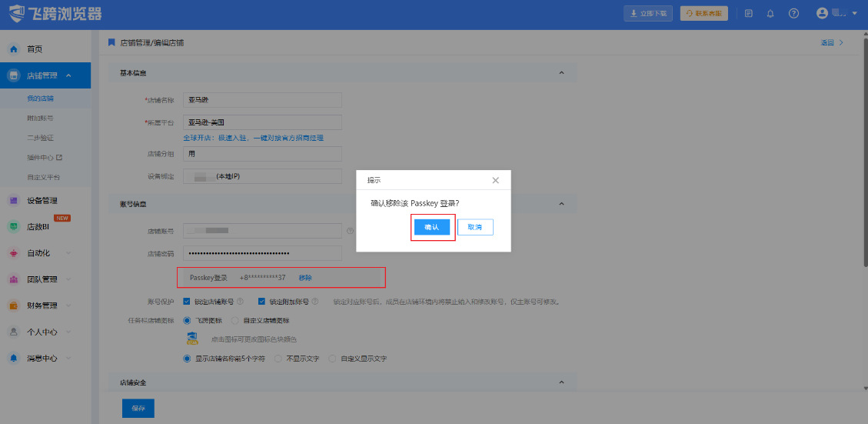The height and width of the screenshot is (424, 868).
Task: Select 自定义显示文字 radio option
Action: point(332,359)
